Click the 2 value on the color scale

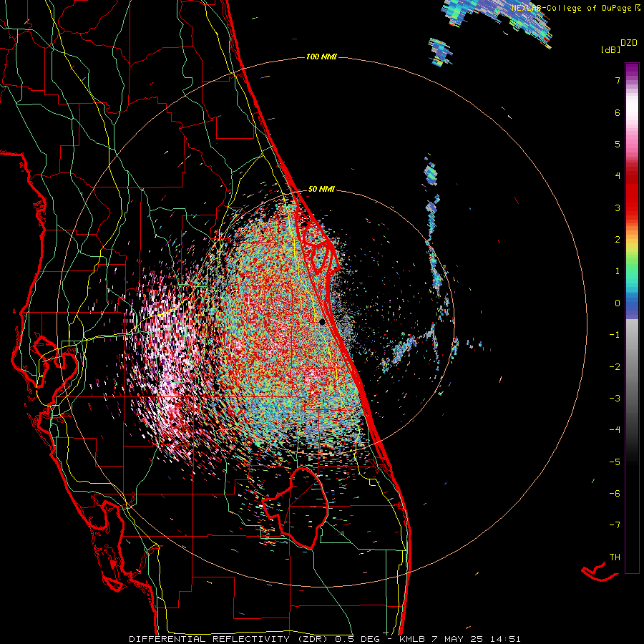[x=618, y=240]
